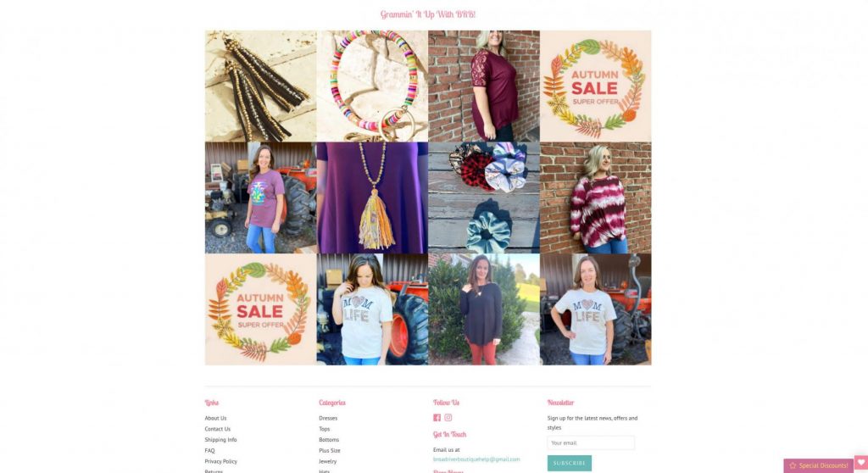Open the Privacy Policy link

pyautogui.click(x=221, y=461)
